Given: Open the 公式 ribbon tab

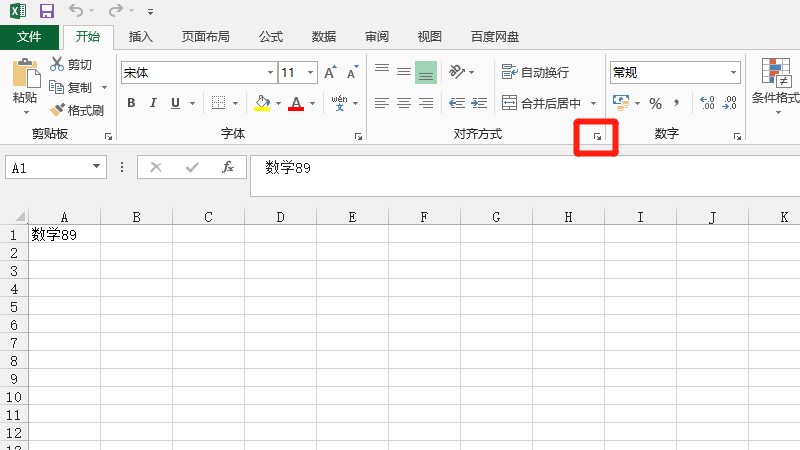Looking at the screenshot, I should (x=270, y=37).
